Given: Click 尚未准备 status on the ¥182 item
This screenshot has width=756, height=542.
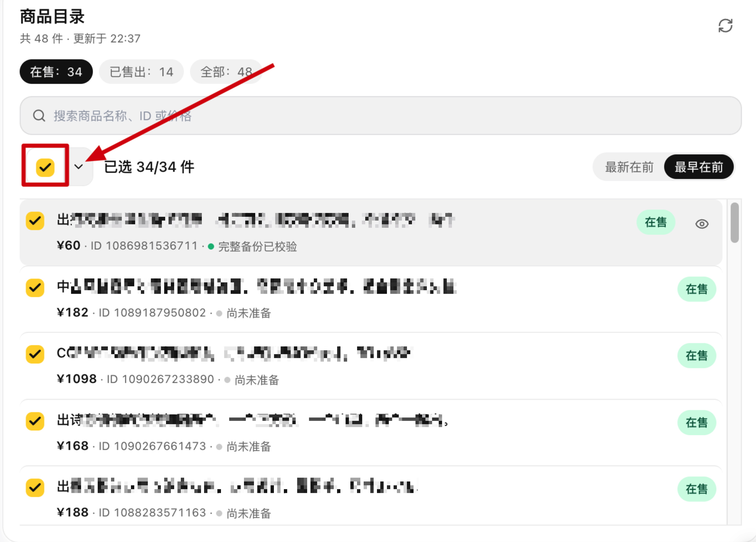Looking at the screenshot, I should [249, 313].
